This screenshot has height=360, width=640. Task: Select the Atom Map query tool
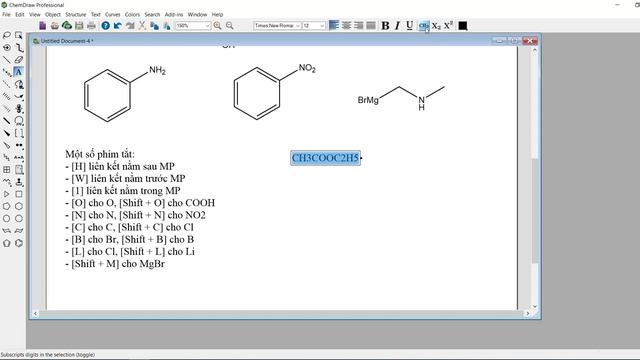coord(19,158)
